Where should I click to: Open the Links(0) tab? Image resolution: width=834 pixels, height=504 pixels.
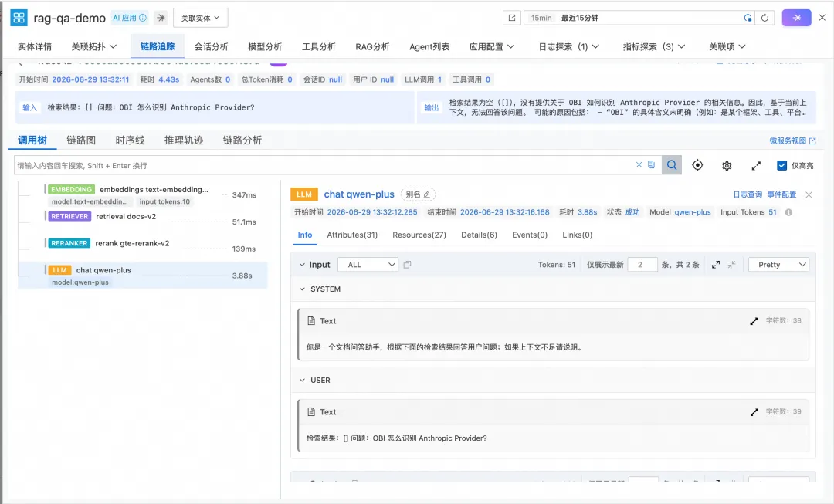pos(577,235)
